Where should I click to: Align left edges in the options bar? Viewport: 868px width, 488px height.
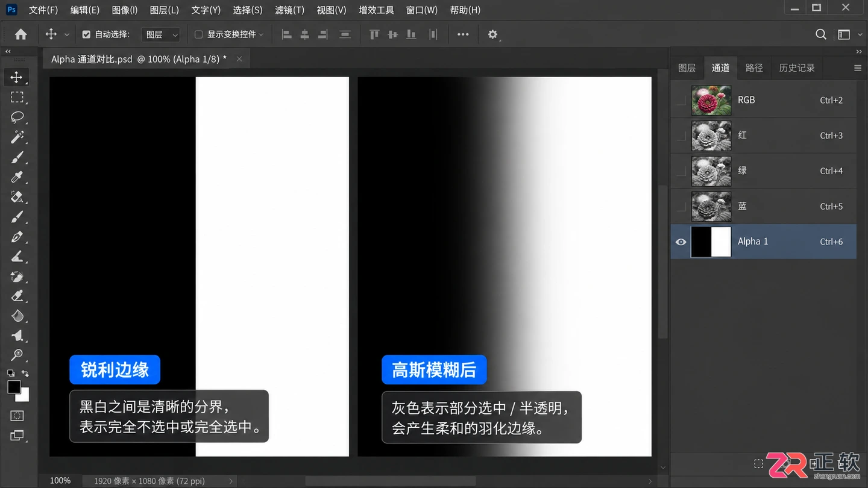[287, 35]
